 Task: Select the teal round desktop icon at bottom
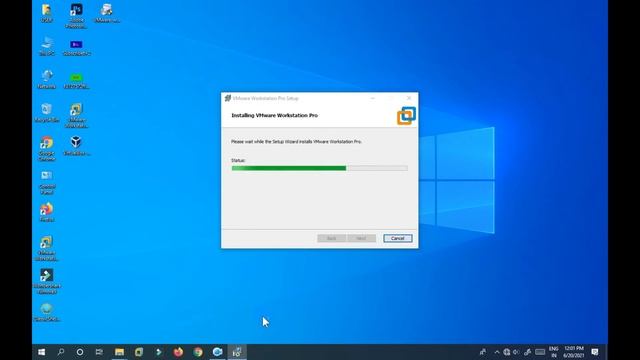point(47,312)
